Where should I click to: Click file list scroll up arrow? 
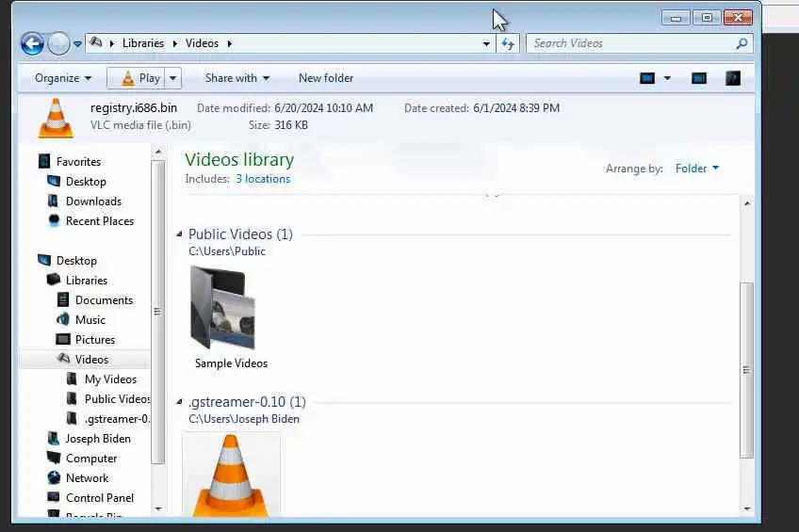tap(746, 203)
